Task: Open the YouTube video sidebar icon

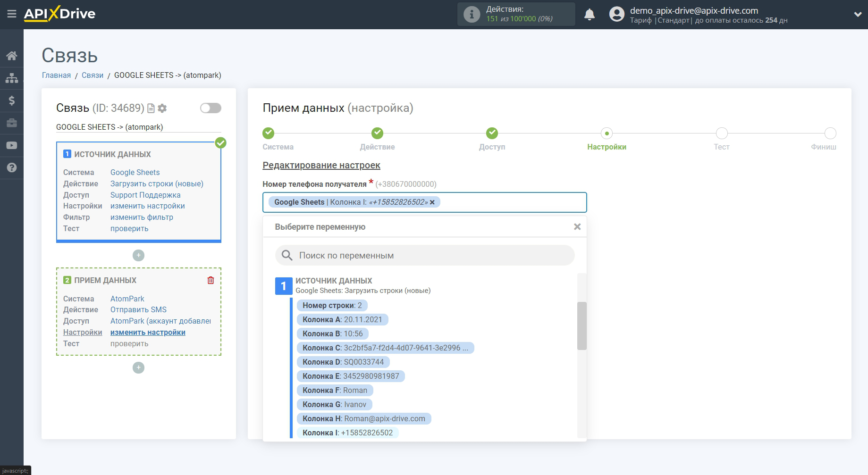Action: 12,145
